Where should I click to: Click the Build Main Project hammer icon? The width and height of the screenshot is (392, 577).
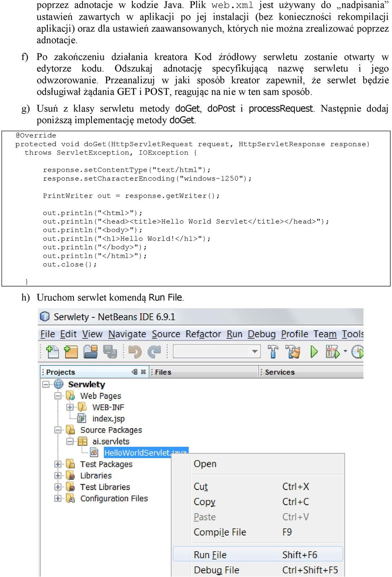point(273,352)
